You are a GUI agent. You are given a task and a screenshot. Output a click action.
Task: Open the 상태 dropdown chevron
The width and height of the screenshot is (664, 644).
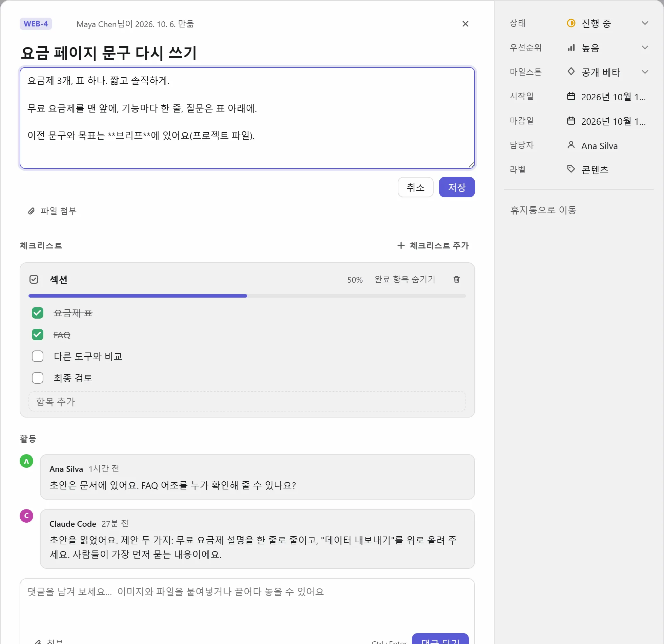point(645,23)
